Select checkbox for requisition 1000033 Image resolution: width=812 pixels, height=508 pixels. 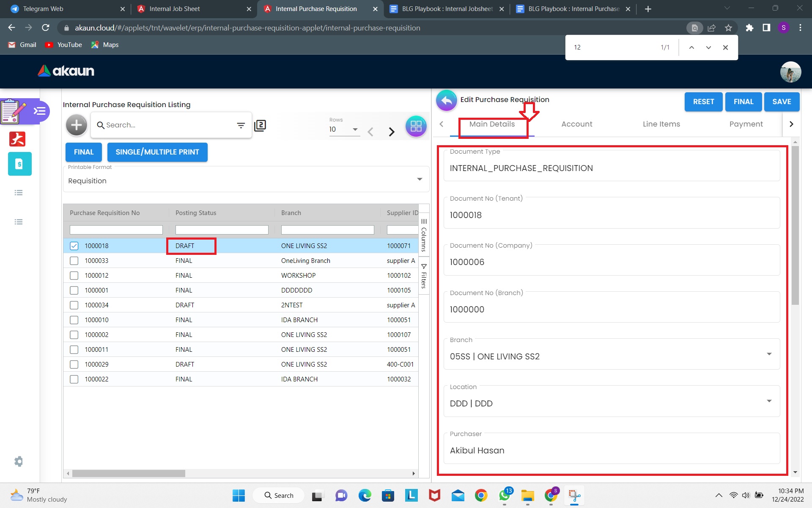(74, 261)
